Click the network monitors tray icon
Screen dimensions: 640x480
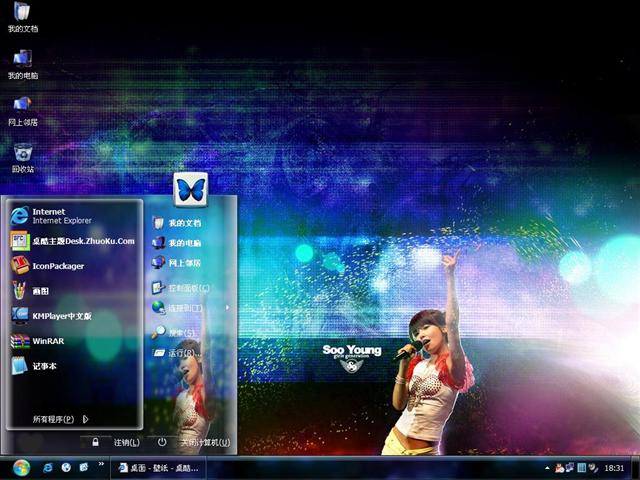(x=569, y=468)
